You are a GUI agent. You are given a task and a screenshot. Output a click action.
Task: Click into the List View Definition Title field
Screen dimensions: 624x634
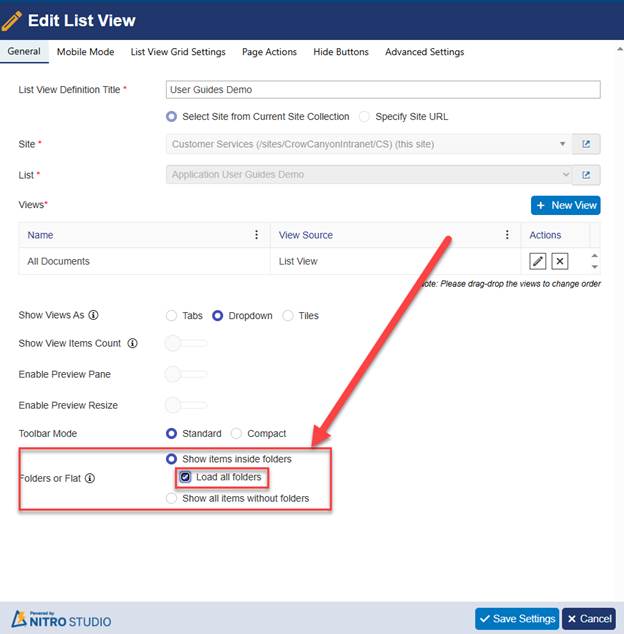[x=383, y=89]
